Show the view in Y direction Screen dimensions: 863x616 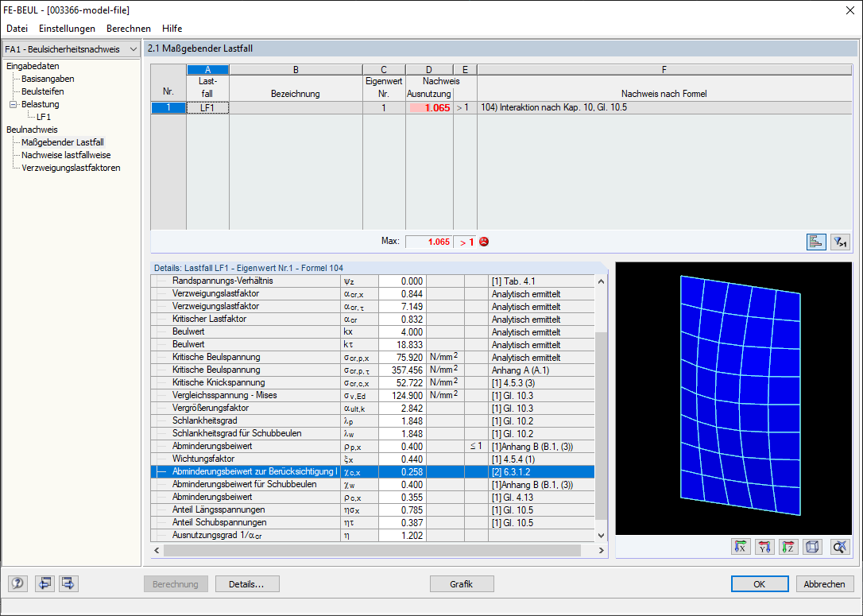click(764, 547)
